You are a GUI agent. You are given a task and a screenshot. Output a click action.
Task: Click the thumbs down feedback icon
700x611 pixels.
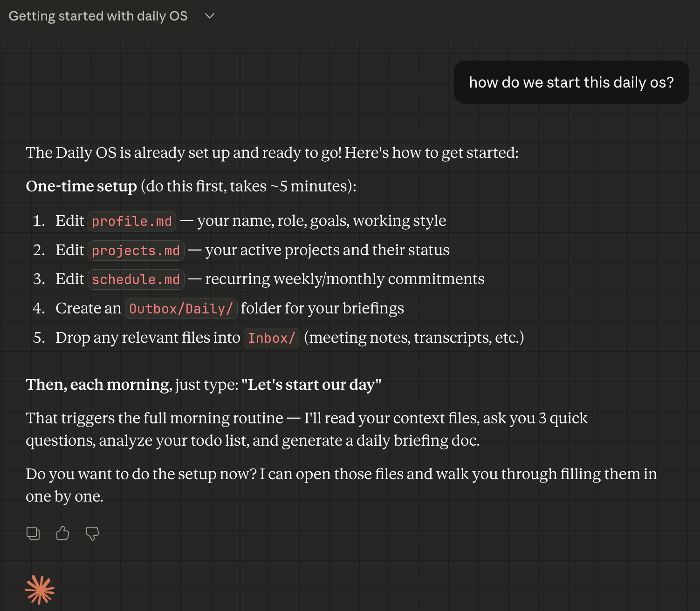click(x=92, y=533)
